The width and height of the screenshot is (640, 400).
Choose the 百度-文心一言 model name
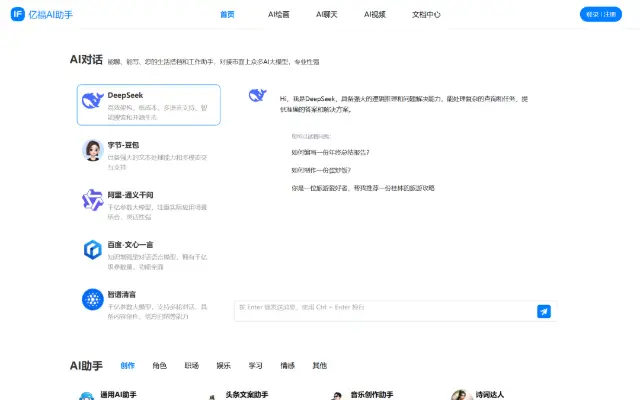[x=130, y=244]
